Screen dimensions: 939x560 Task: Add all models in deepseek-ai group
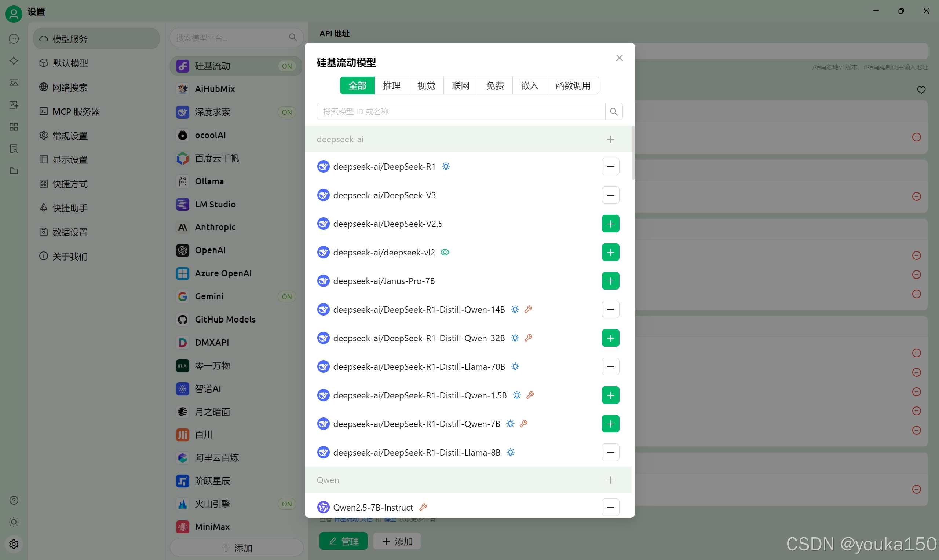610,139
